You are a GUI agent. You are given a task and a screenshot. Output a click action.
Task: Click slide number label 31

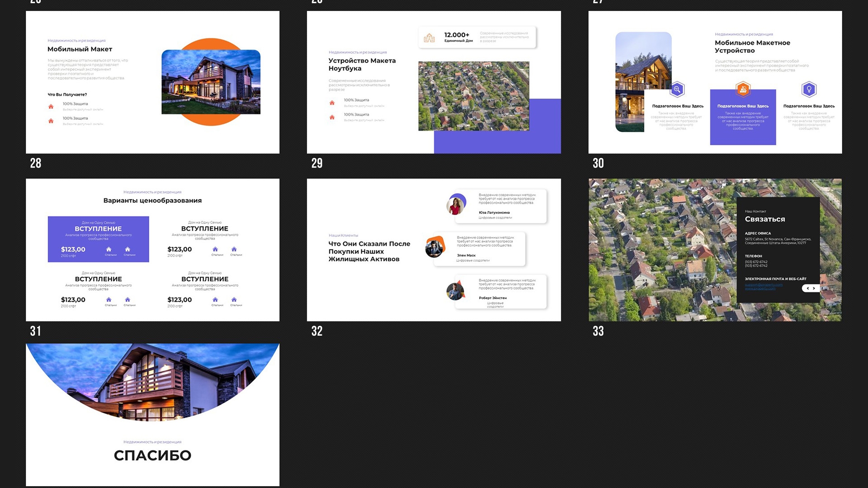click(x=35, y=331)
